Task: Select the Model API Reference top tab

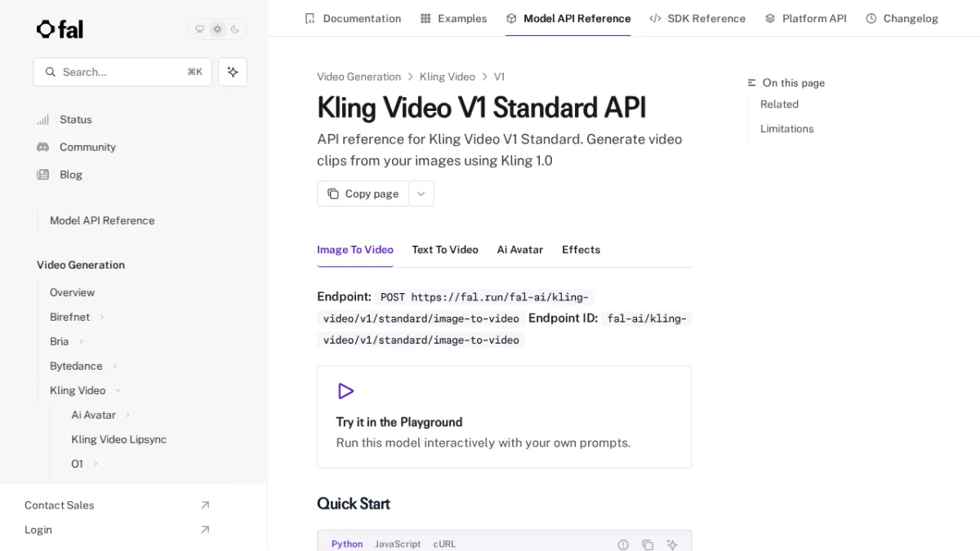Action: point(568,18)
